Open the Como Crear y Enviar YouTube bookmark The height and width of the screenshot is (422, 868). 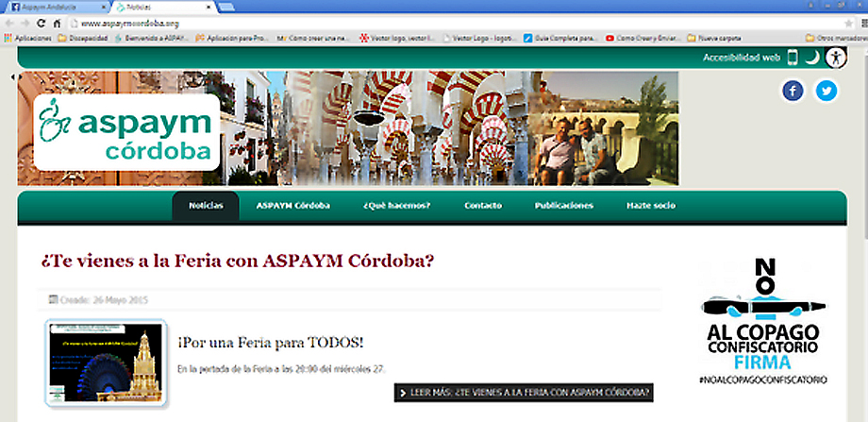(x=643, y=38)
